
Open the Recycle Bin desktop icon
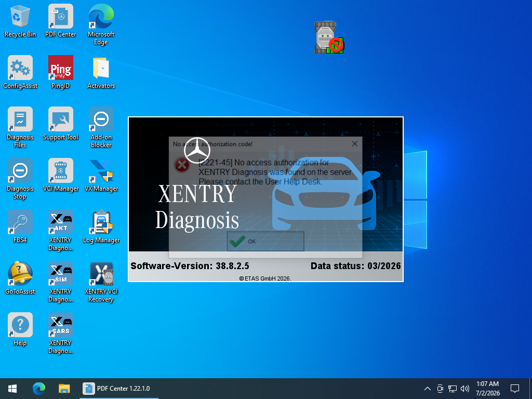[20, 21]
